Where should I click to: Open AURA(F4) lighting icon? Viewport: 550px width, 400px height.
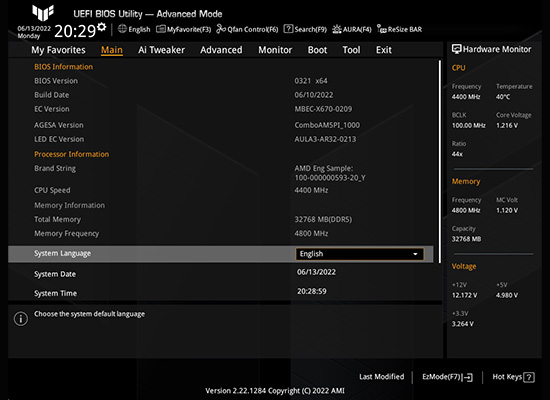pos(337,29)
